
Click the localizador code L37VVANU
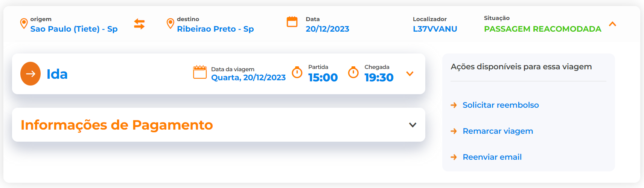(x=435, y=29)
